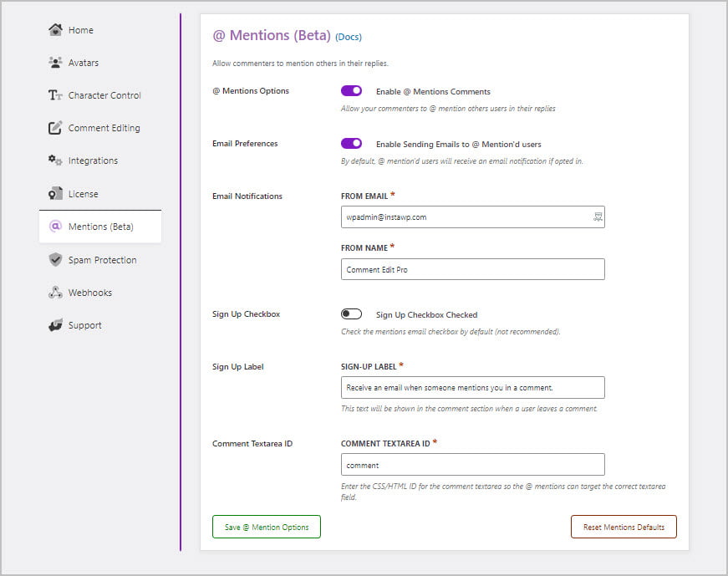Click the Comment Editing pencil icon
728x576 pixels.
click(55, 128)
